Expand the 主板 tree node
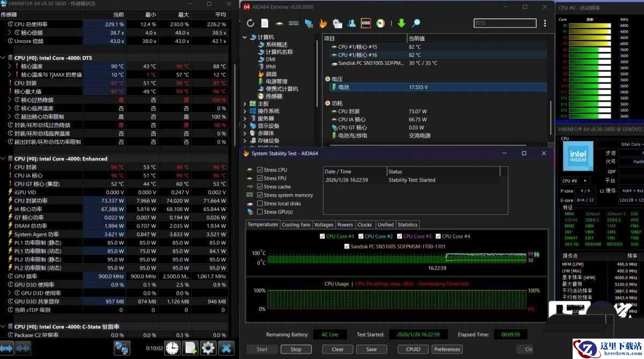This screenshot has width=644, height=359. (245, 104)
